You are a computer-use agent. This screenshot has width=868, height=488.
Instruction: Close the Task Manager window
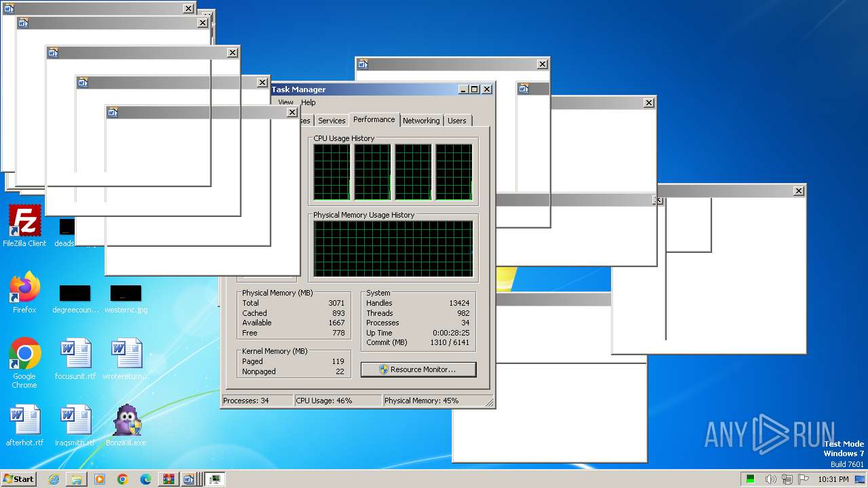(487, 89)
